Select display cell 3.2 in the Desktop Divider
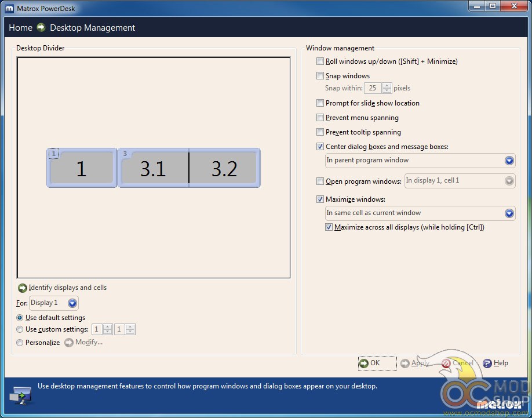This screenshot has width=532, height=418. tap(224, 168)
